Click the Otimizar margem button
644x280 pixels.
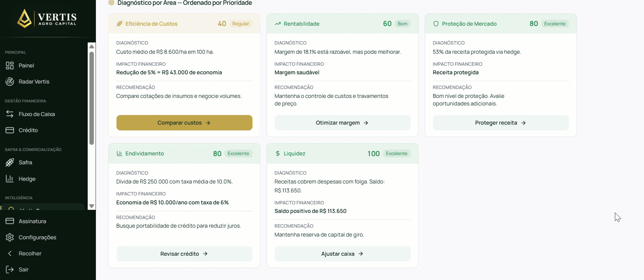343,123
